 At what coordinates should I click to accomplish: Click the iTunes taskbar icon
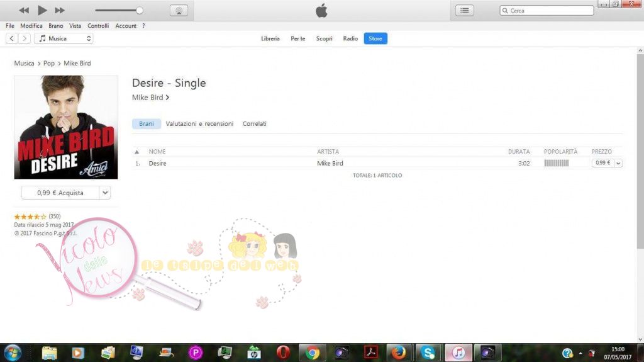tap(458, 353)
